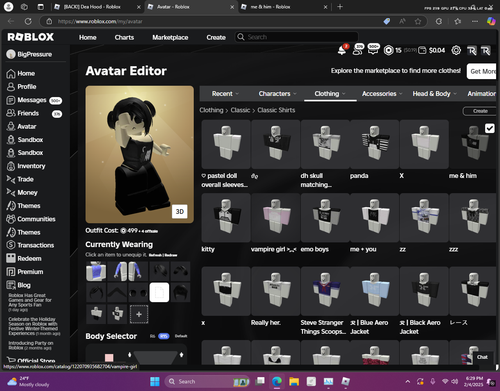Go to Home in top navigation
This screenshot has width=500, height=391.
coord(88,37)
